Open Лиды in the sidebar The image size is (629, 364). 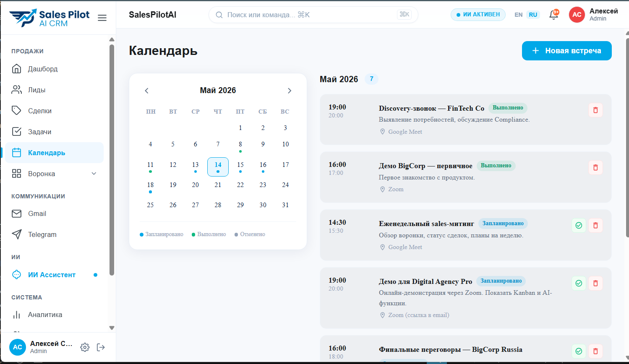click(x=54, y=90)
